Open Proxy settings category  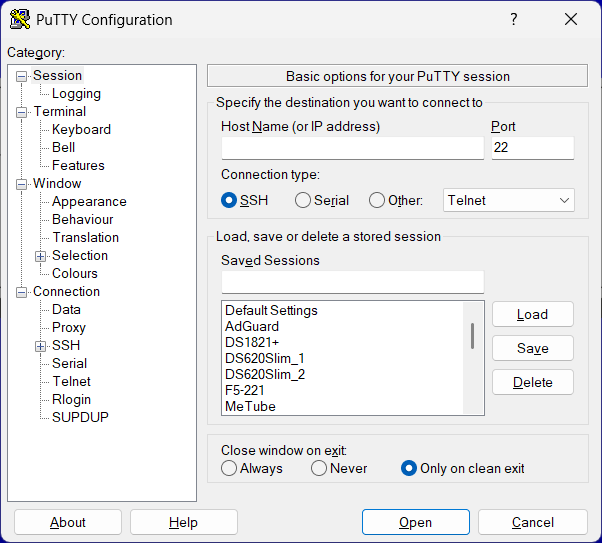[x=69, y=328]
